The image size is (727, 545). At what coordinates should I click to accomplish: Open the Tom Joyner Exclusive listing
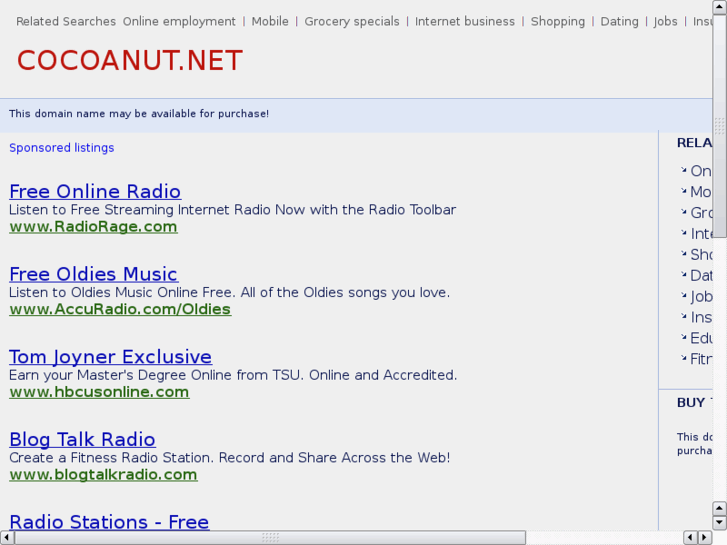click(x=110, y=357)
